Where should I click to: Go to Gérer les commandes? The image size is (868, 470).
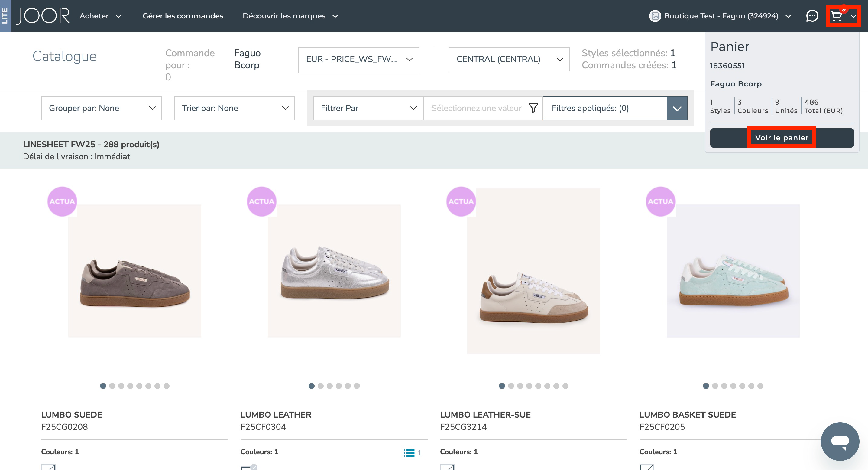pos(183,16)
